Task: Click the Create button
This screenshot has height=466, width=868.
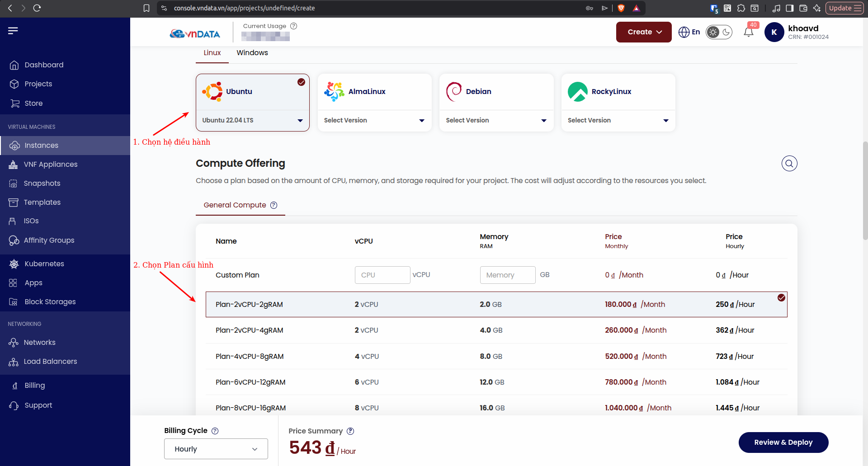Action: (644, 32)
